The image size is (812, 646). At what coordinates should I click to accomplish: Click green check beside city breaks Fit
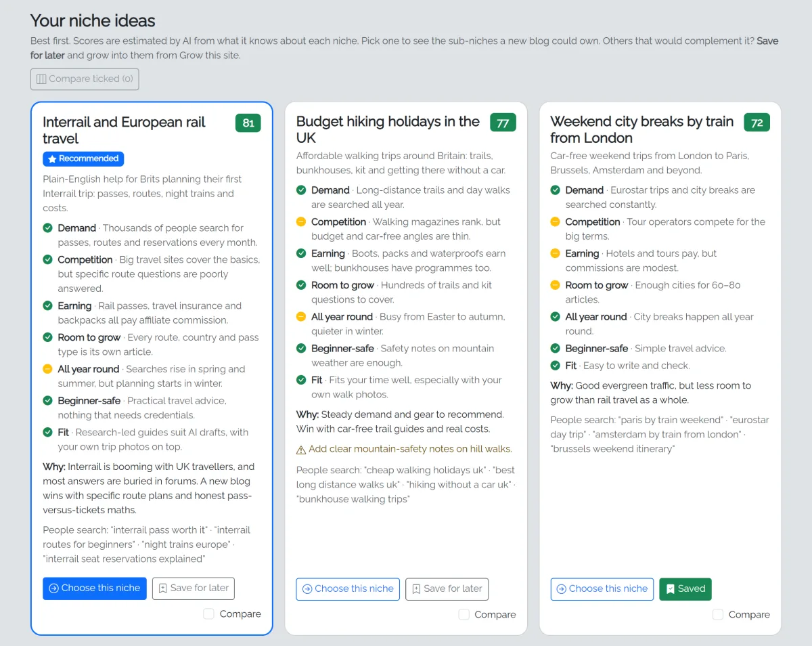coord(556,366)
